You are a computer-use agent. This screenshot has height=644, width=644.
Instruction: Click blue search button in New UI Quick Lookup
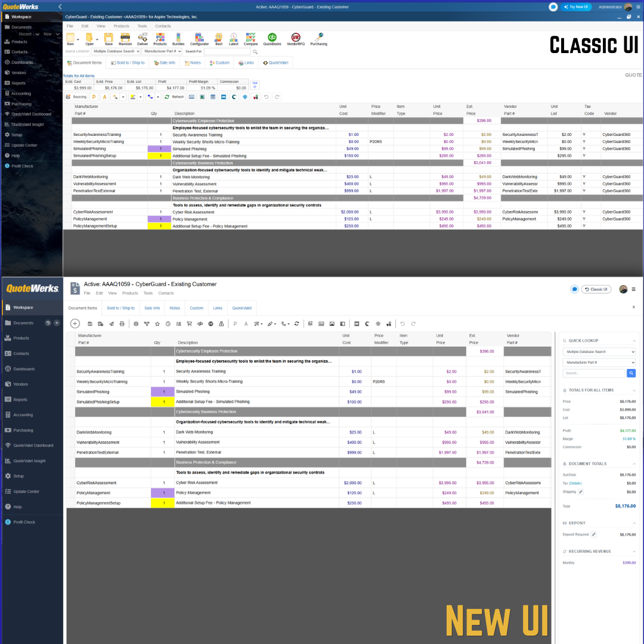[631, 373]
